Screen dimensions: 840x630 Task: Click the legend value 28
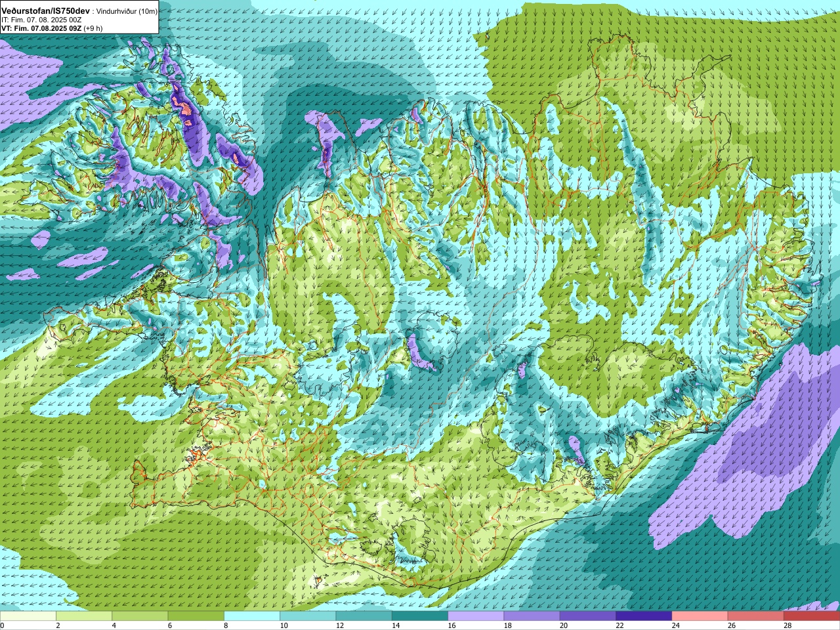(787, 625)
